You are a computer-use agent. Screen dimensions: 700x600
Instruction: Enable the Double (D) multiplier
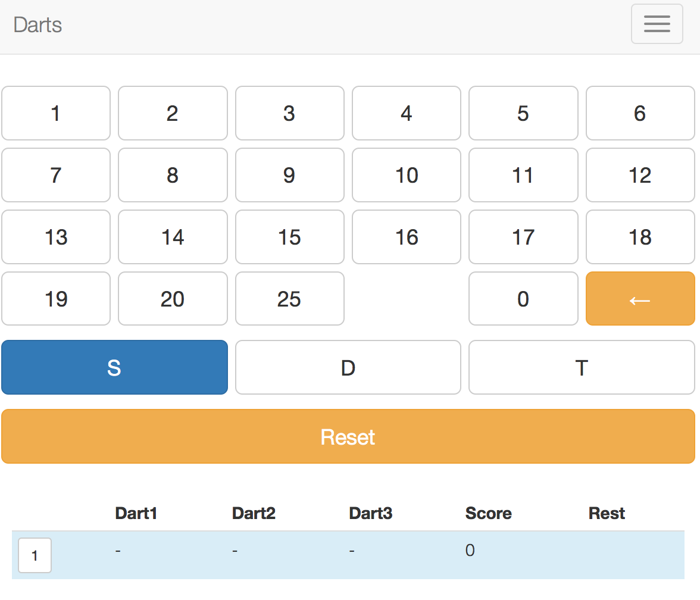coord(348,367)
